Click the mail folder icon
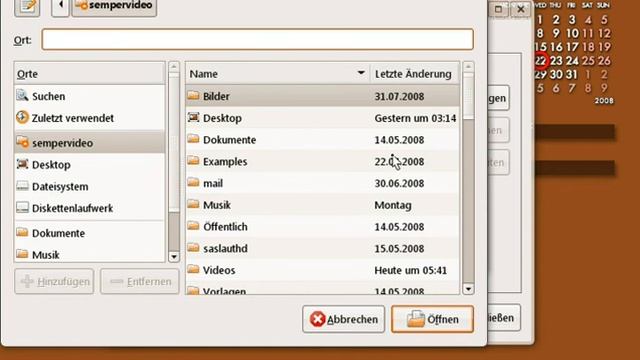The width and height of the screenshot is (640, 360). [x=193, y=182]
